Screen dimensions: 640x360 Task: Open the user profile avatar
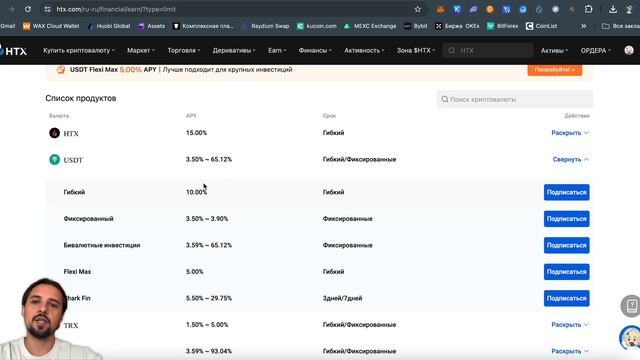point(629,50)
